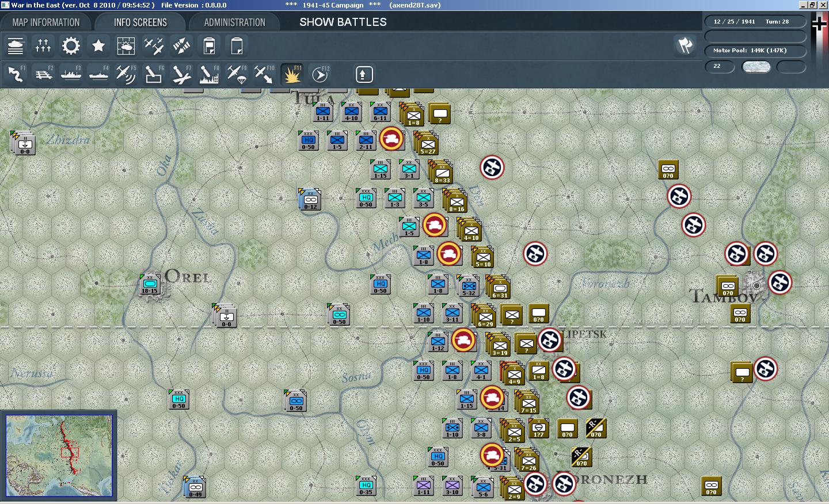Select F7 bomb airfield mode
Screen dimensions: 829x504
click(181, 74)
